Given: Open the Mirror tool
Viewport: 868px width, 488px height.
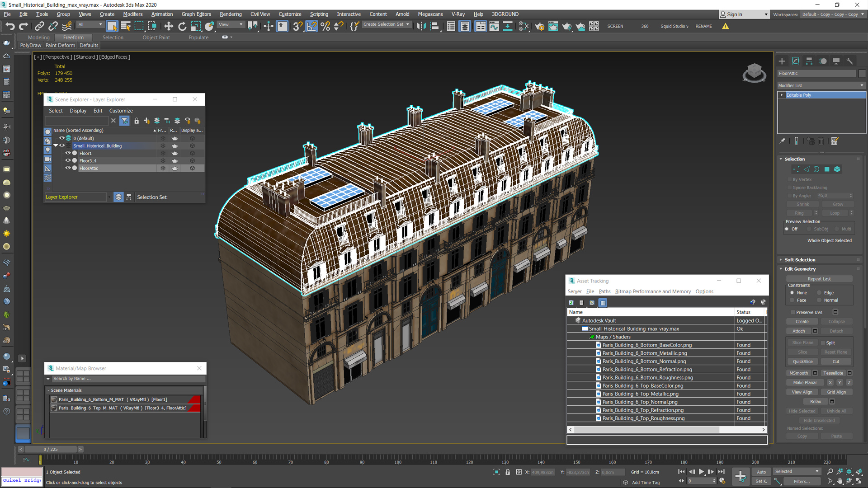Looking at the screenshot, I should tap(421, 26).
